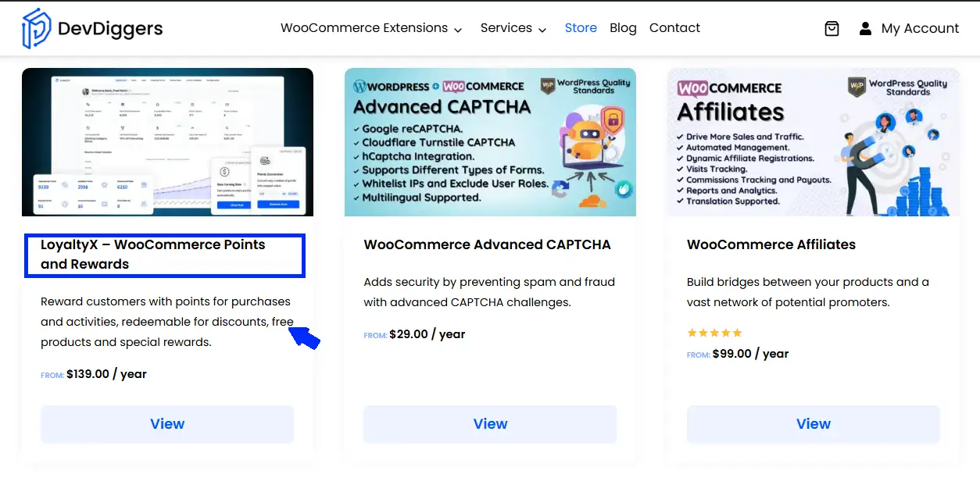This screenshot has width=980, height=485.
Task: Click the 'Adds security by preventing spam' description
Action: pyautogui.click(x=489, y=291)
